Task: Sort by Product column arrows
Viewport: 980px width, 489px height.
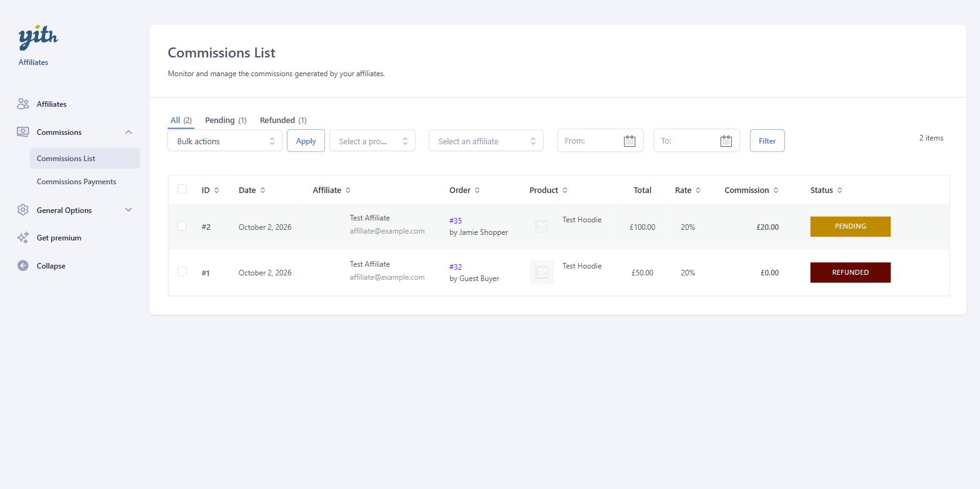Action: tap(565, 190)
